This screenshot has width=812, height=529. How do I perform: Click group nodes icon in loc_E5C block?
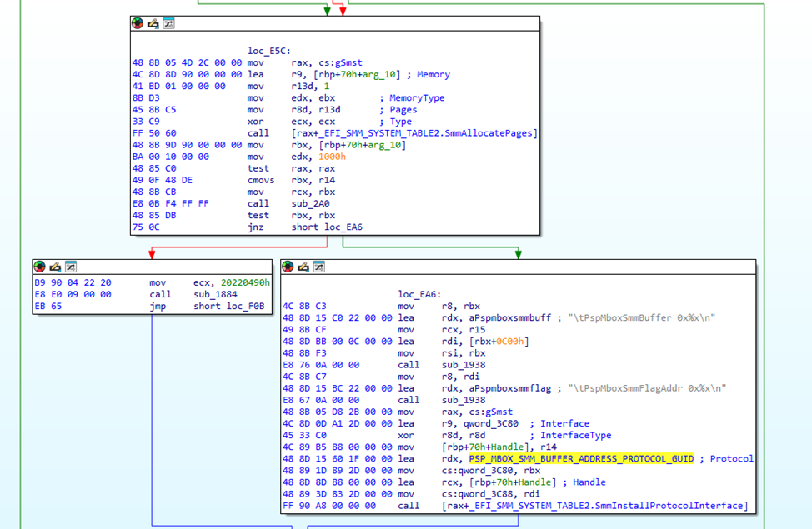pyautogui.click(x=168, y=23)
